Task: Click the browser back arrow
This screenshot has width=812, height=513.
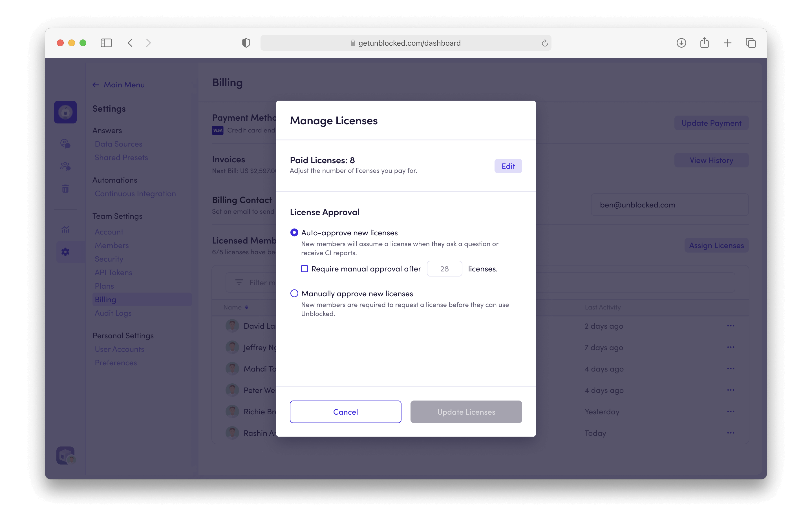Action: tap(130, 43)
